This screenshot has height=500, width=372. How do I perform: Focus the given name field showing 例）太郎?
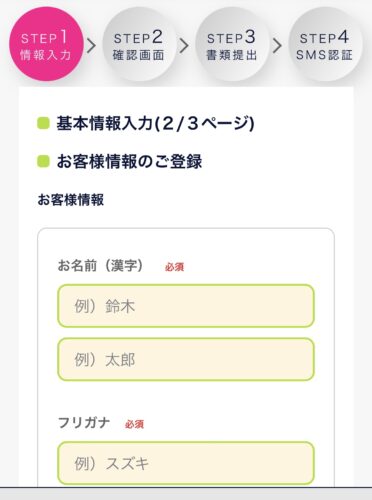point(186,359)
